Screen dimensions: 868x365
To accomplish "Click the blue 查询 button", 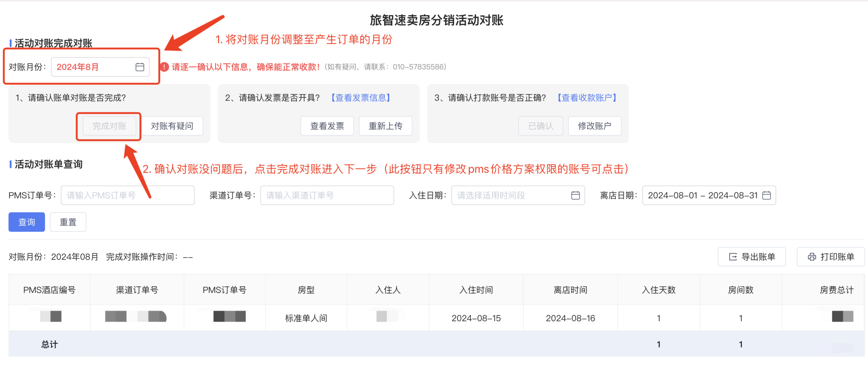I will coord(27,222).
